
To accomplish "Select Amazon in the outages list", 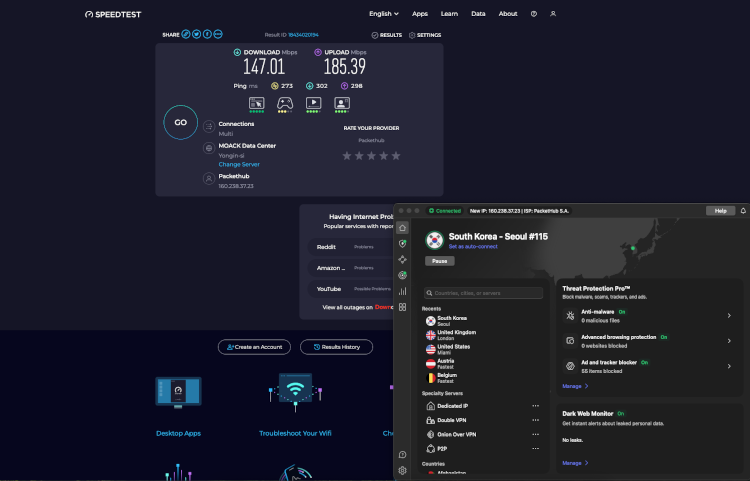I will click(x=351, y=268).
